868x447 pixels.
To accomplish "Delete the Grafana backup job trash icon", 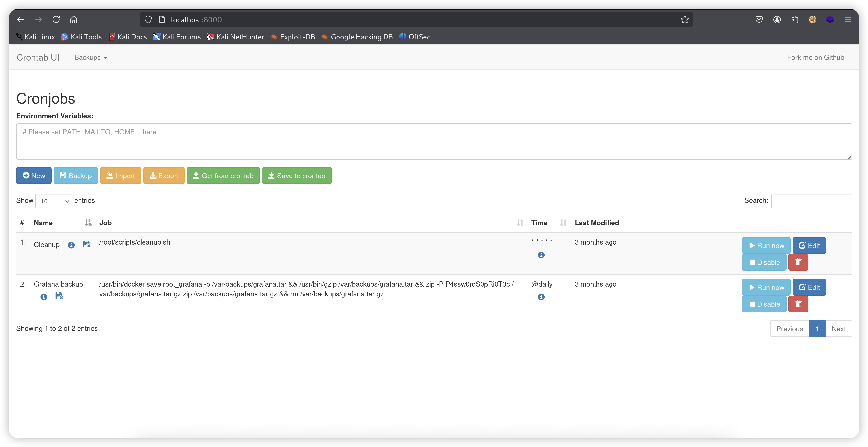I will pyautogui.click(x=798, y=304).
